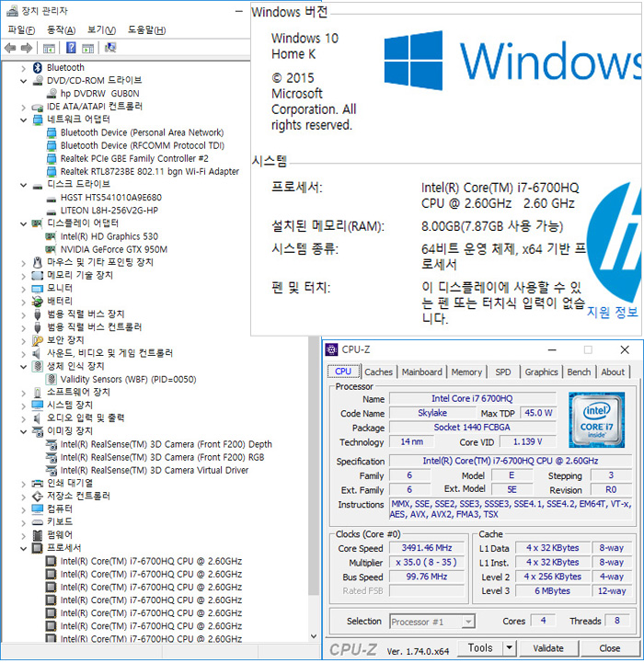
Task: Collapse the 디스크 드라이브 node
Action: (x=23, y=185)
